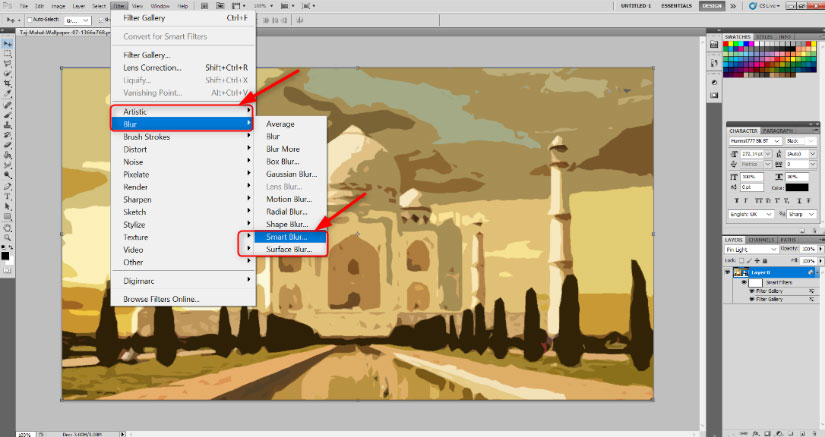This screenshot has width=825, height=437.
Task: Open the Layer menu
Action: coord(79,6)
